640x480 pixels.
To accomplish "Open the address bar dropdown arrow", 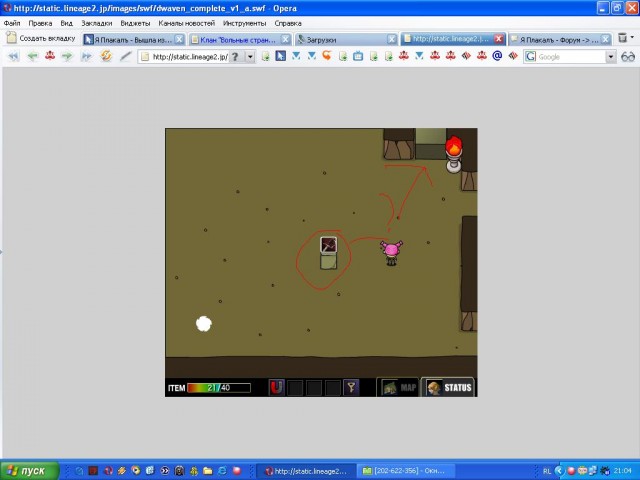I will click(250, 57).
